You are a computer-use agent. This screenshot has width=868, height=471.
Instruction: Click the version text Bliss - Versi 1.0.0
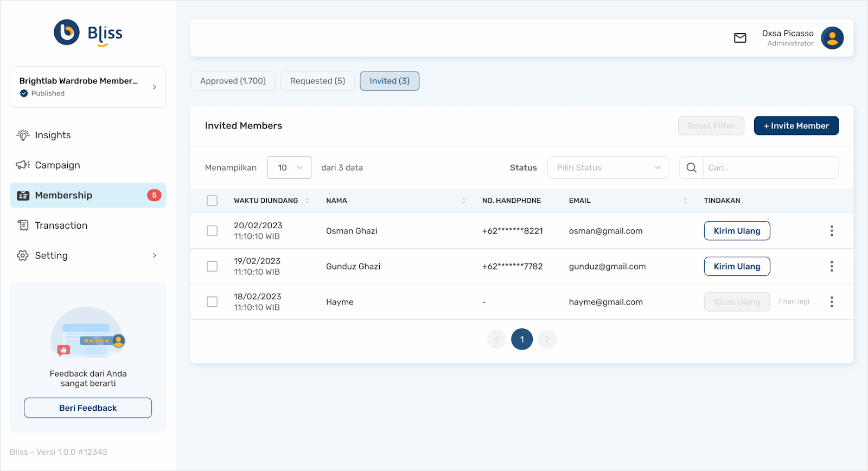[59, 452]
